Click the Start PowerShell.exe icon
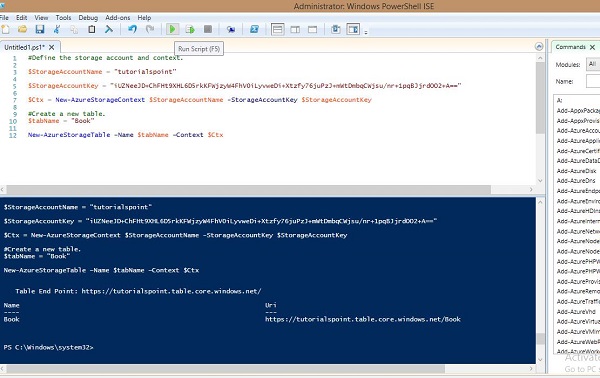600x378 pixels. tap(254, 29)
